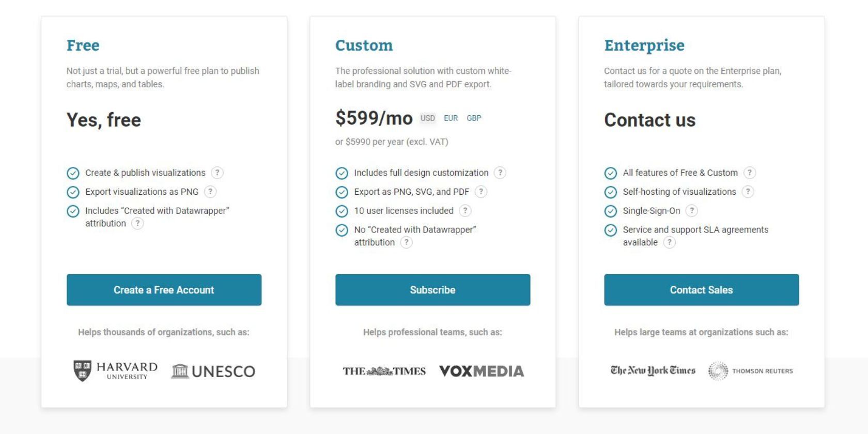Switch price currency to GBP
Screen dimensions: 868x434
point(474,118)
